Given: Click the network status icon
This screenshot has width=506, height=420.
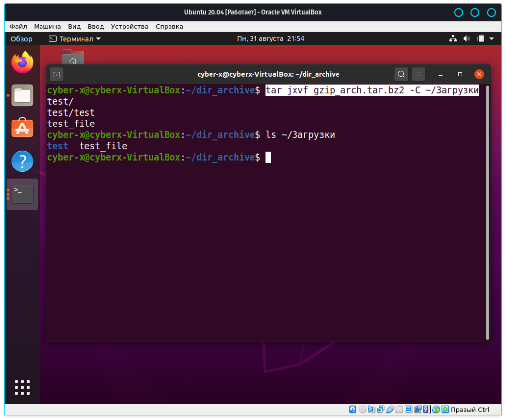Looking at the screenshot, I should [x=453, y=39].
